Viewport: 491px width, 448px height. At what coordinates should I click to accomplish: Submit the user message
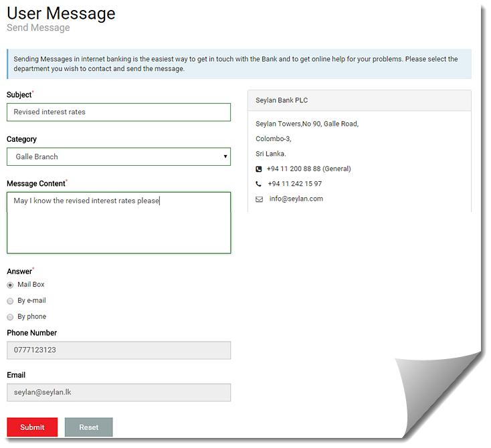point(32,427)
